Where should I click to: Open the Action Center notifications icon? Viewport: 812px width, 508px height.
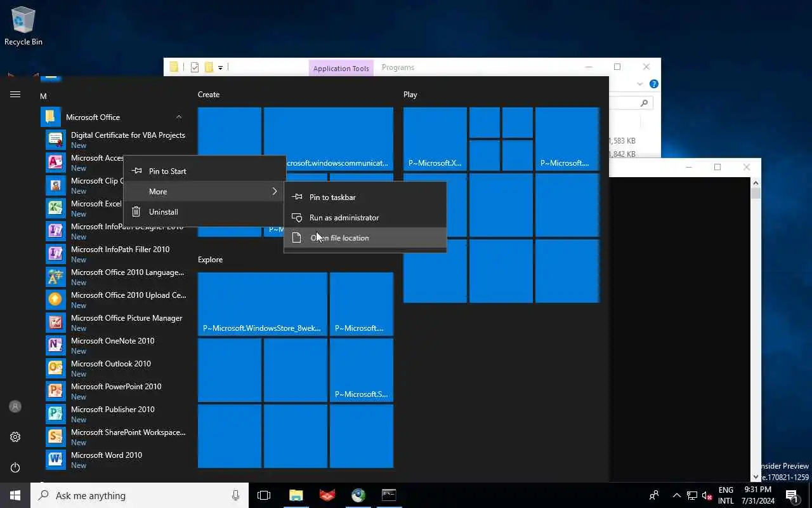(792, 495)
